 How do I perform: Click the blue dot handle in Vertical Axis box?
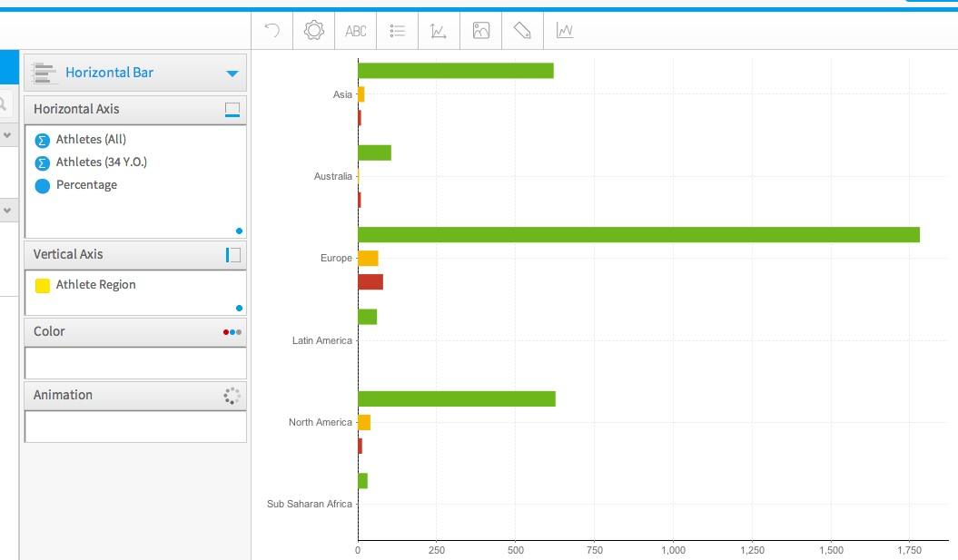(x=239, y=308)
